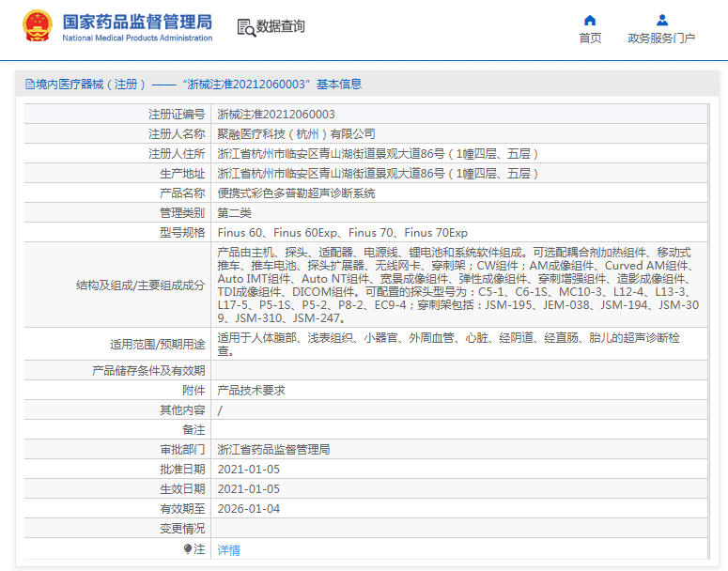Click the 国家药品监督管理局 site title
Screen dimensions: 728x571
pyautogui.click(x=137, y=23)
